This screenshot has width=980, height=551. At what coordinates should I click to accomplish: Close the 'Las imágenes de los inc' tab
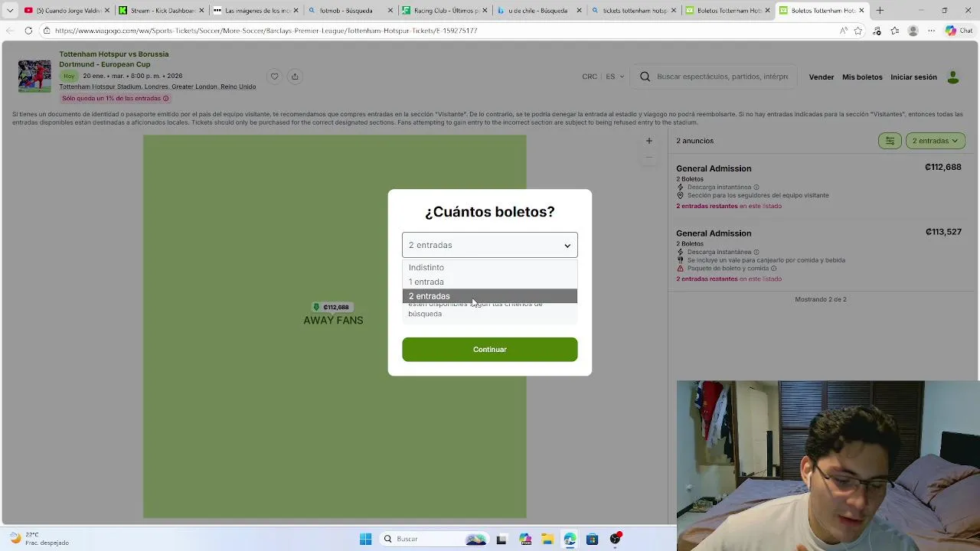[x=296, y=11]
